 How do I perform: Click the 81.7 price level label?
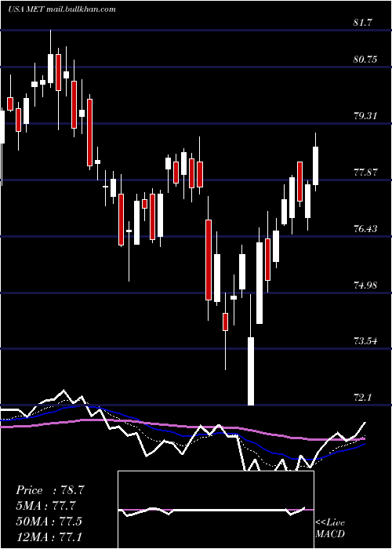point(364,23)
